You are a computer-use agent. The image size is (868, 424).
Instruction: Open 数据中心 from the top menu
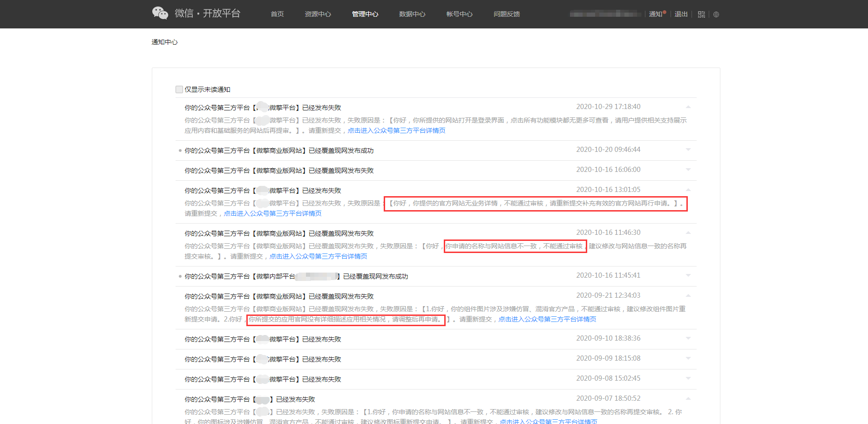pos(412,14)
